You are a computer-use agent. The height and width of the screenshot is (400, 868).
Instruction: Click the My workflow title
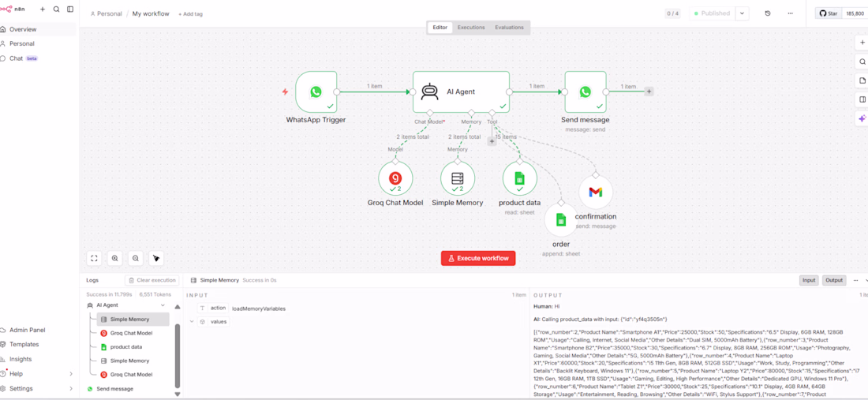tap(151, 14)
